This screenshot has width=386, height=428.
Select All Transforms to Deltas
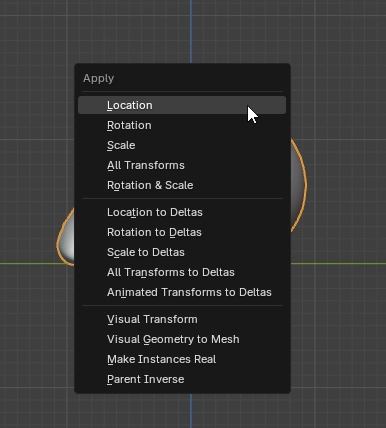tap(182, 272)
